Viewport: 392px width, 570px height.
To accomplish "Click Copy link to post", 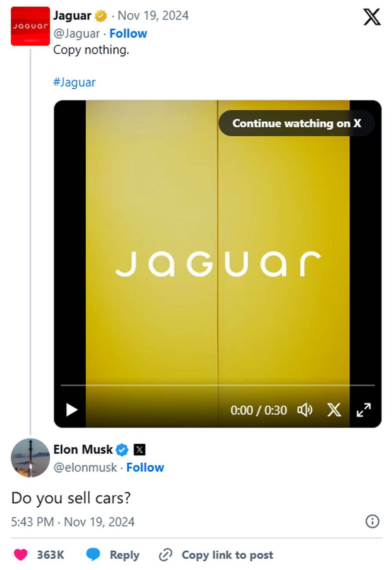I will pos(216,555).
